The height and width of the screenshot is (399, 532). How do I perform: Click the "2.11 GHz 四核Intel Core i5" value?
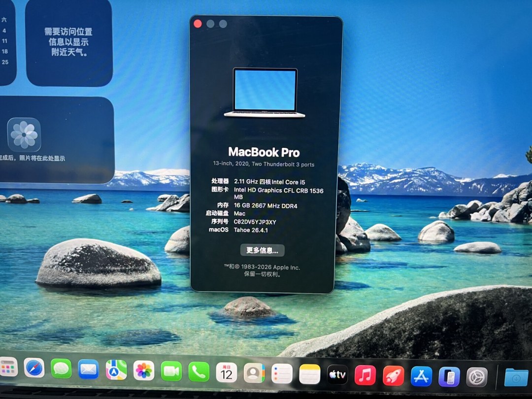point(269,182)
